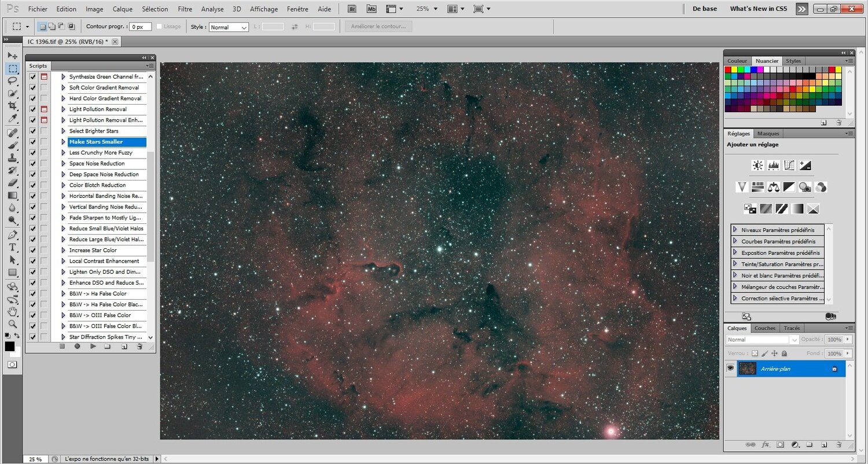
Task: Open the Affichage menu
Action: [264, 9]
